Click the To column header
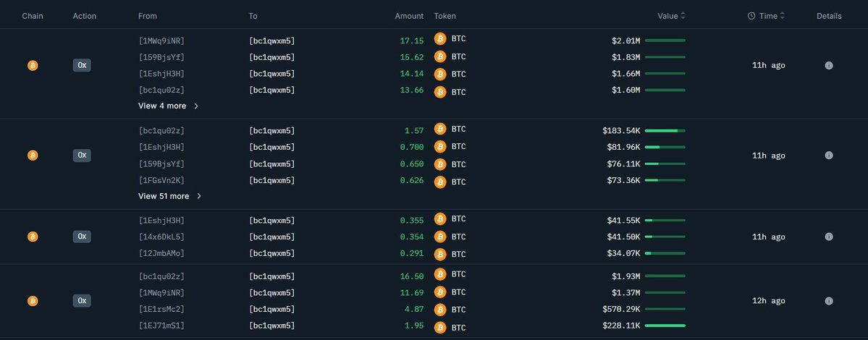868x340 pixels. coord(253,16)
